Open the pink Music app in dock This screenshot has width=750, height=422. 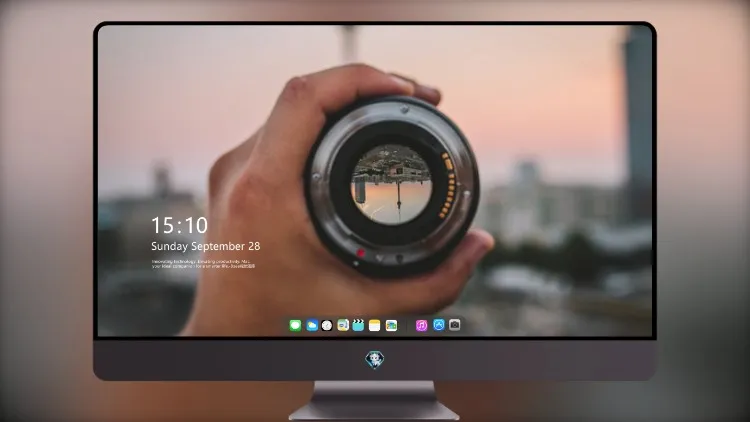[421, 325]
